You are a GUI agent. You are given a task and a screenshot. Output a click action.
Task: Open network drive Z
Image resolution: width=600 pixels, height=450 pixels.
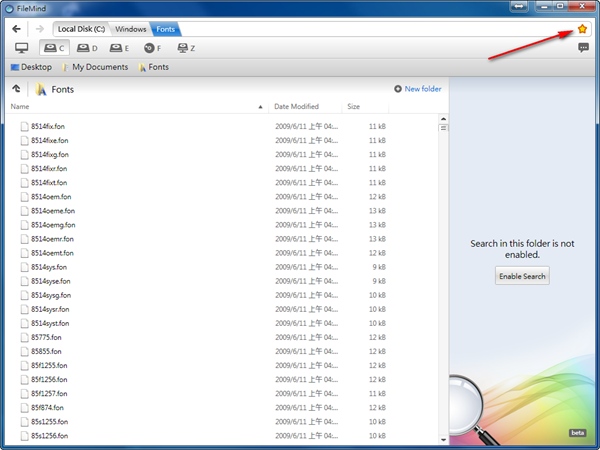[186, 48]
